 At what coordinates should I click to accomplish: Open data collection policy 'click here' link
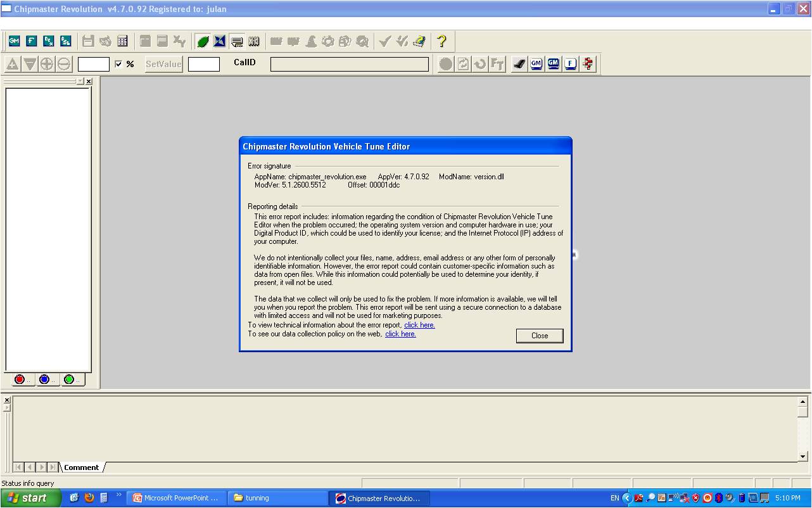(400, 334)
